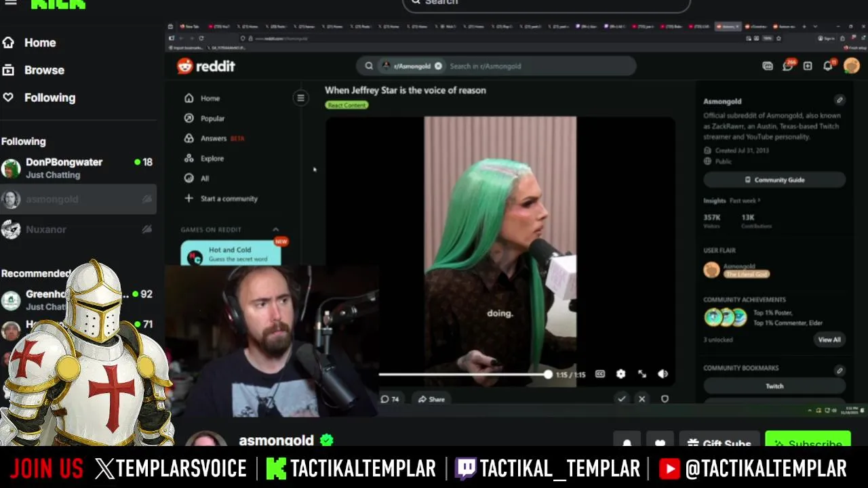Approve post with checkmark icon
This screenshot has height=488, width=868.
tap(622, 399)
